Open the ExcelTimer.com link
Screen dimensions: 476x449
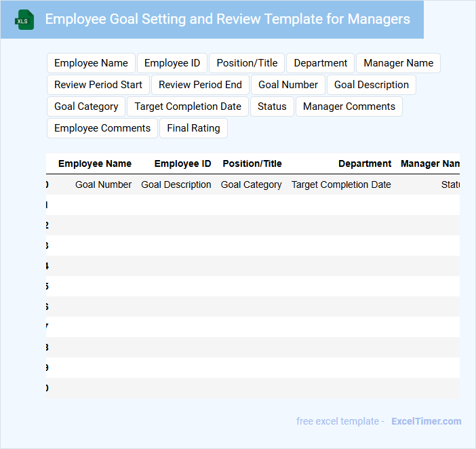pos(426,421)
